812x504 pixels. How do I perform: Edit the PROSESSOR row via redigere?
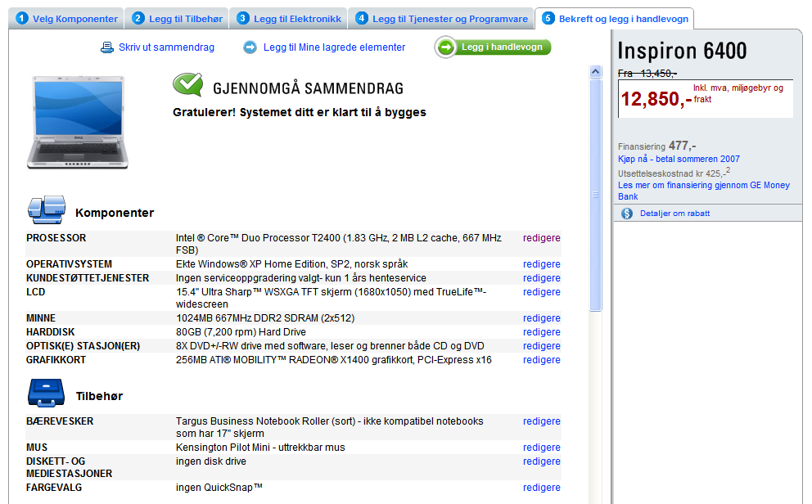pos(541,238)
